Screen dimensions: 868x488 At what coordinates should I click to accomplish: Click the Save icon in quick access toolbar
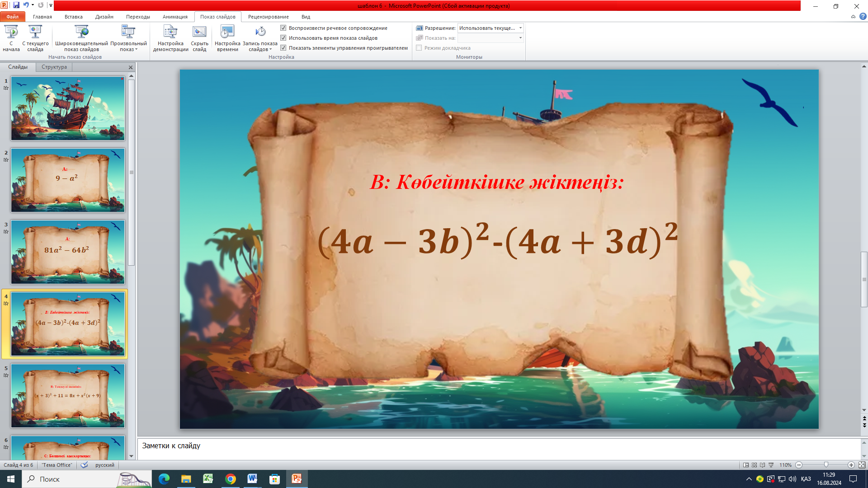point(16,5)
